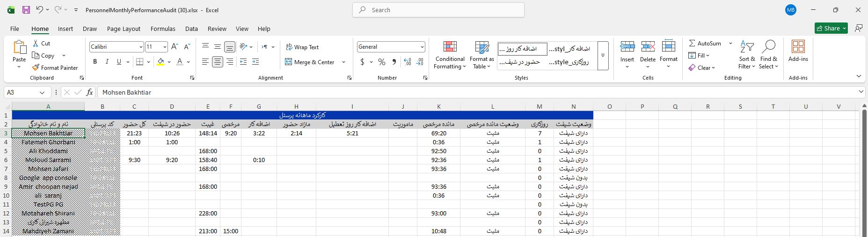Apply top vertical alignment
The image size is (868, 237).
[205, 46]
